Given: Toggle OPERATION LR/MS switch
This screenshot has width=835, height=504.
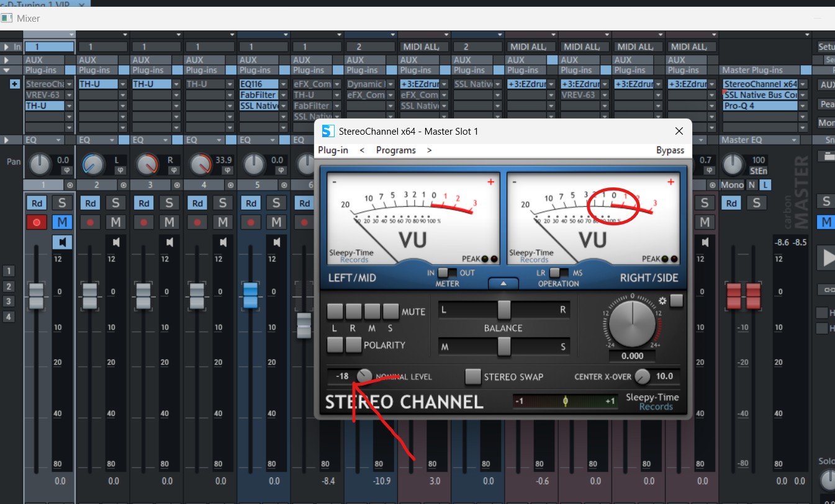Looking at the screenshot, I should click(559, 272).
